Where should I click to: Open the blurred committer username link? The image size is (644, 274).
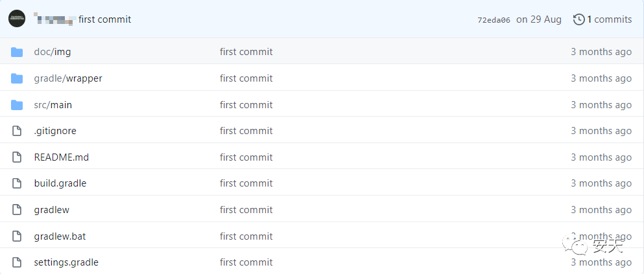click(54, 19)
